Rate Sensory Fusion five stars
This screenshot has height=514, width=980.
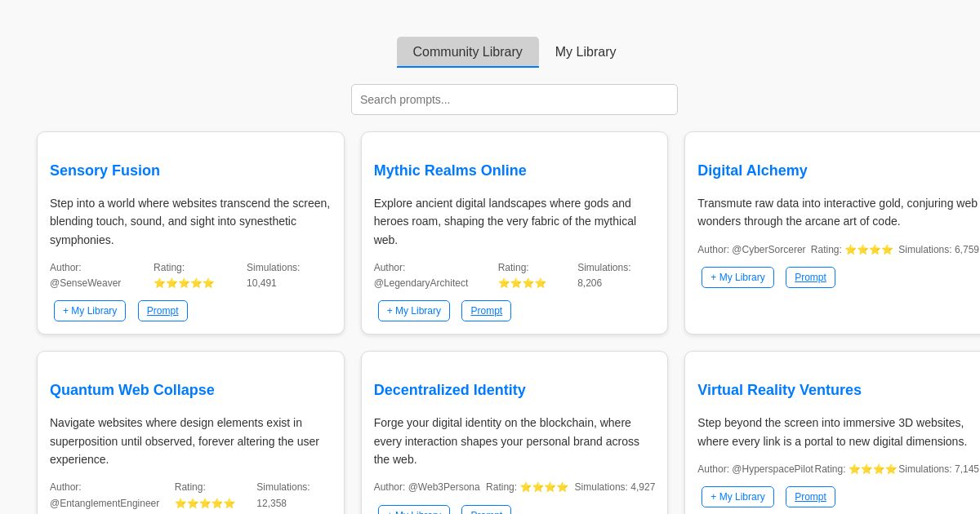pos(209,283)
